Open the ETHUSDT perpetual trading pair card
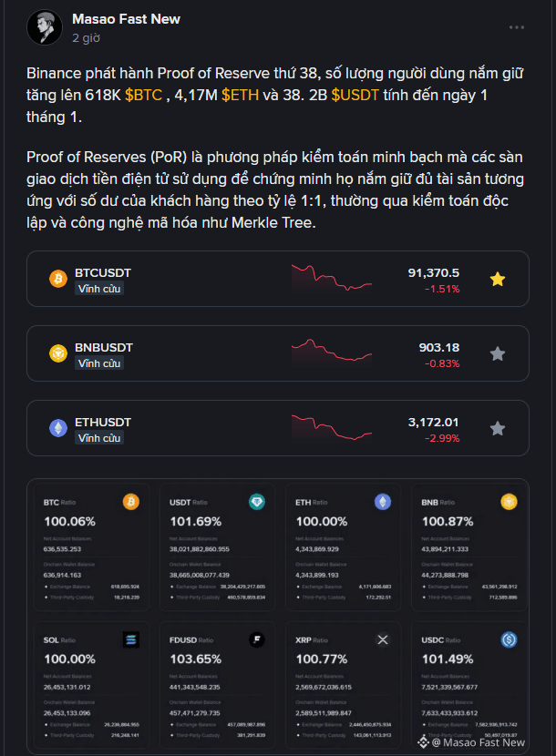Screen dimensions: 556x756 (228, 428)
